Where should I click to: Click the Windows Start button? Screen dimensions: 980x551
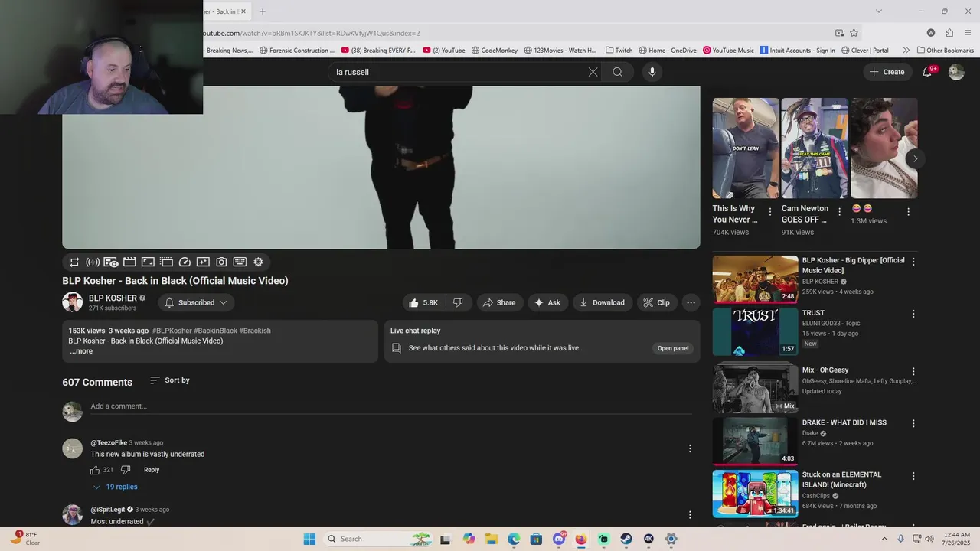click(309, 539)
